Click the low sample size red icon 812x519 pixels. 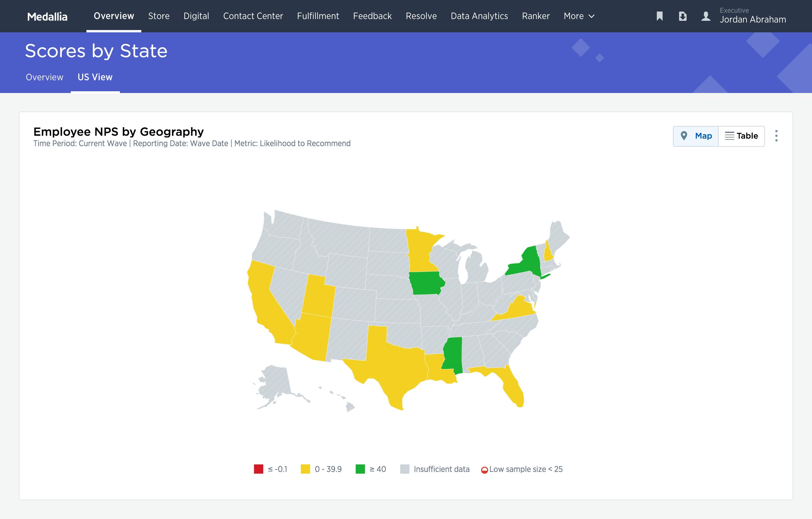(x=484, y=470)
